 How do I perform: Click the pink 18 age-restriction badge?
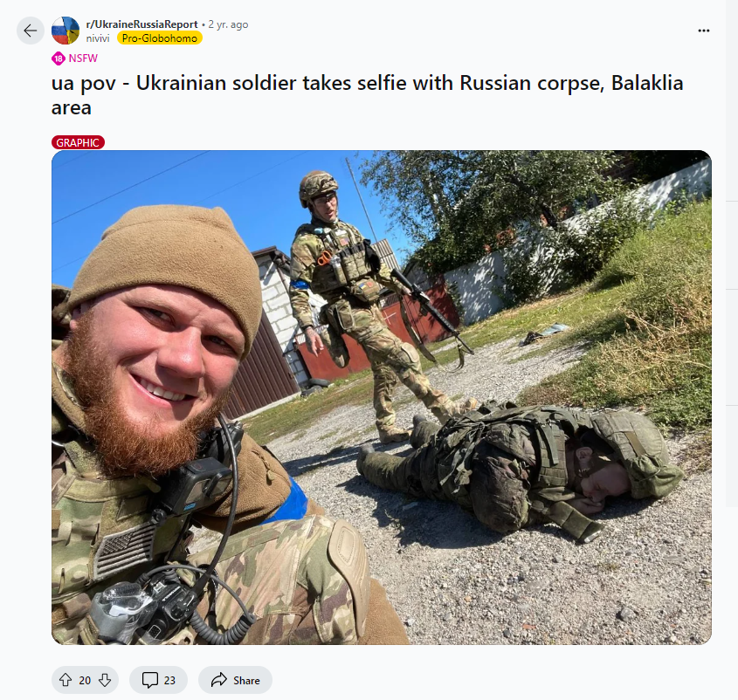point(59,58)
